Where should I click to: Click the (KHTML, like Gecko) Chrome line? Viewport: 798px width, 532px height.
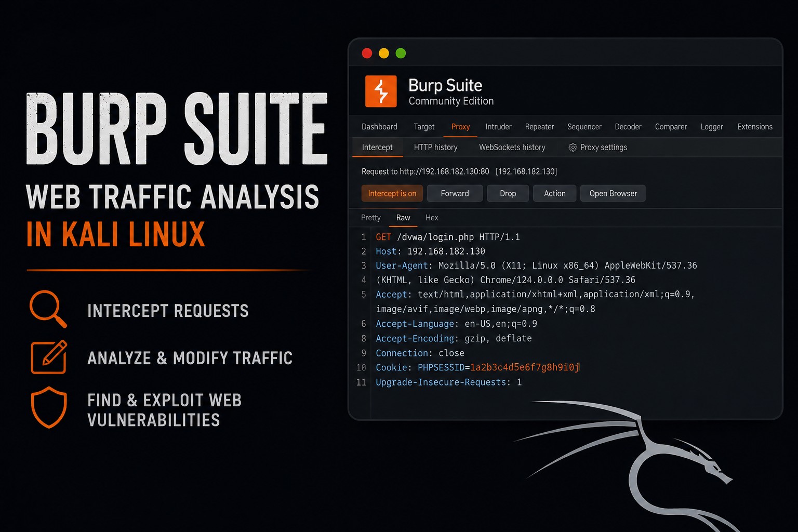(x=506, y=280)
